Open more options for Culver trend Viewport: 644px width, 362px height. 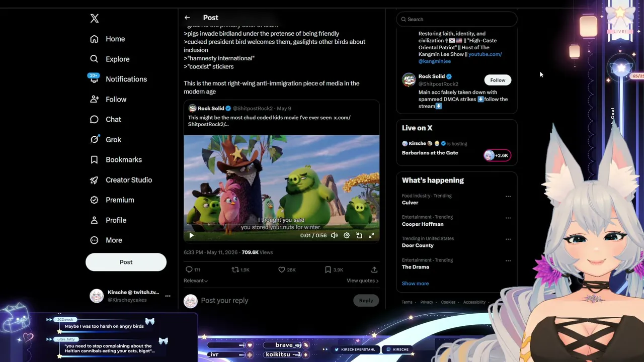click(508, 197)
